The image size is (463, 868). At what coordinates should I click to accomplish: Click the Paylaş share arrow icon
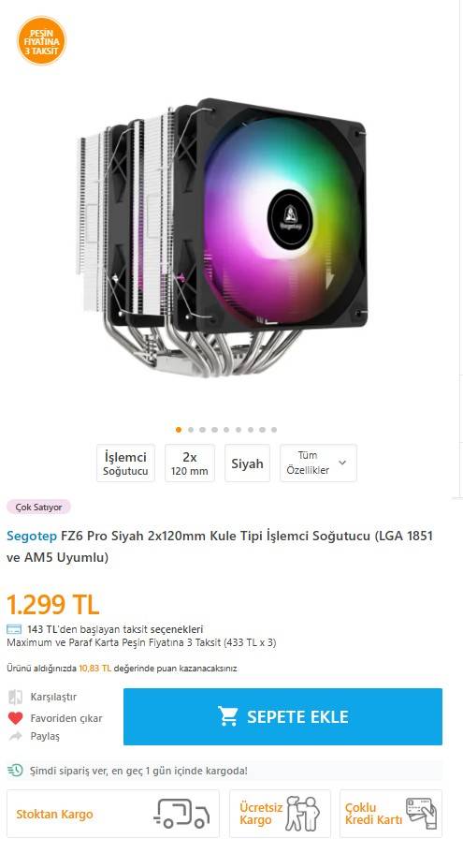tap(16, 736)
